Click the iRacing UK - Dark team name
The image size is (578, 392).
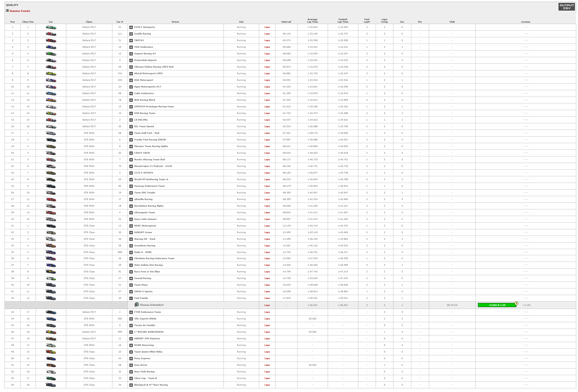point(145,239)
